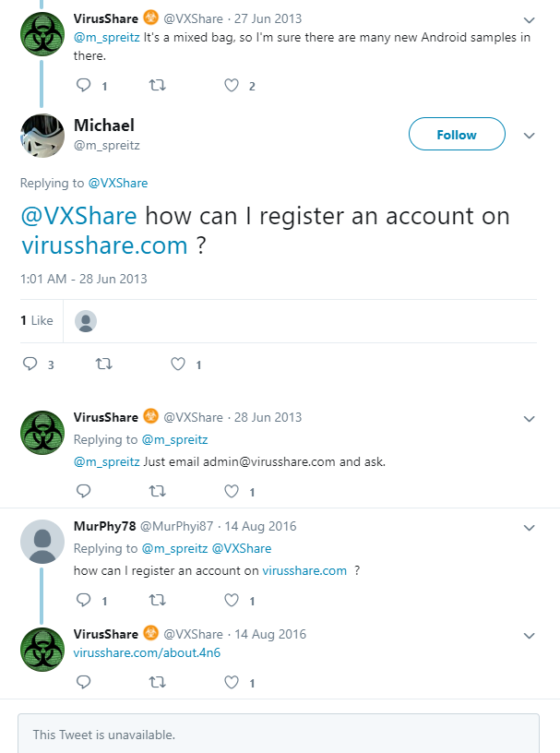This screenshot has height=753, width=560.
Task: Reply to the top VirusShare tweet
Action: (83, 85)
